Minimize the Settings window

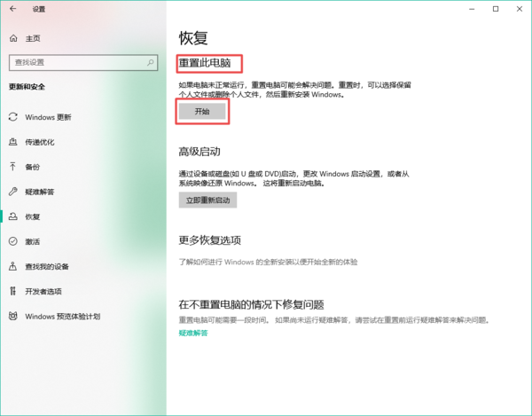(x=472, y=9)
